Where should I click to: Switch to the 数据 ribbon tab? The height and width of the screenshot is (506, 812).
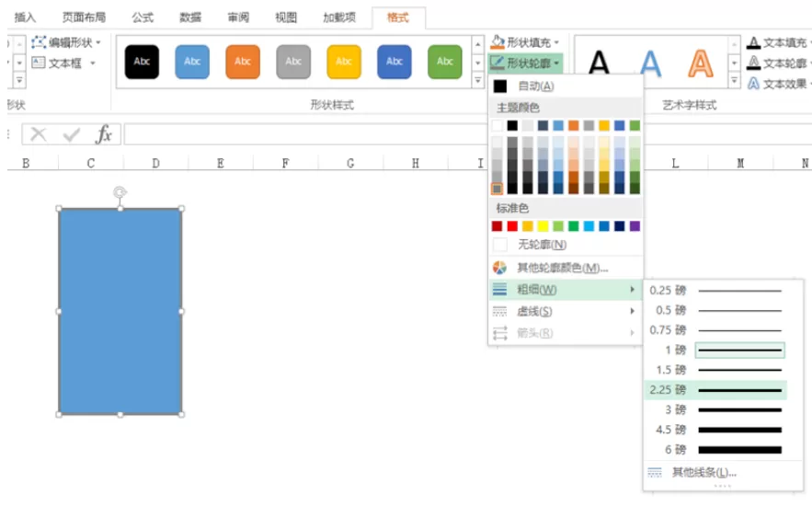[190, 17]
